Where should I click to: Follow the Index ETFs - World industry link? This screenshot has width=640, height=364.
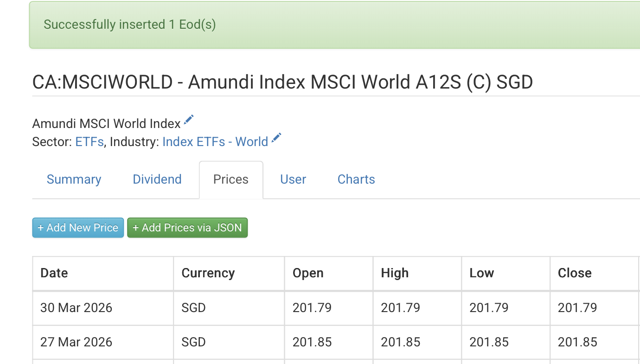coord(215,142)
